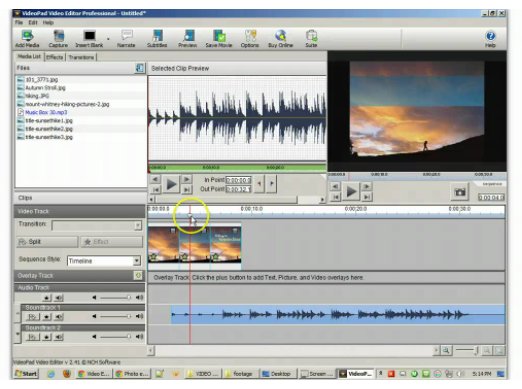The image size is (522, 389).
Task: Select the Autumn Stroll.jpg file
Action: click(x=45, y=88)
